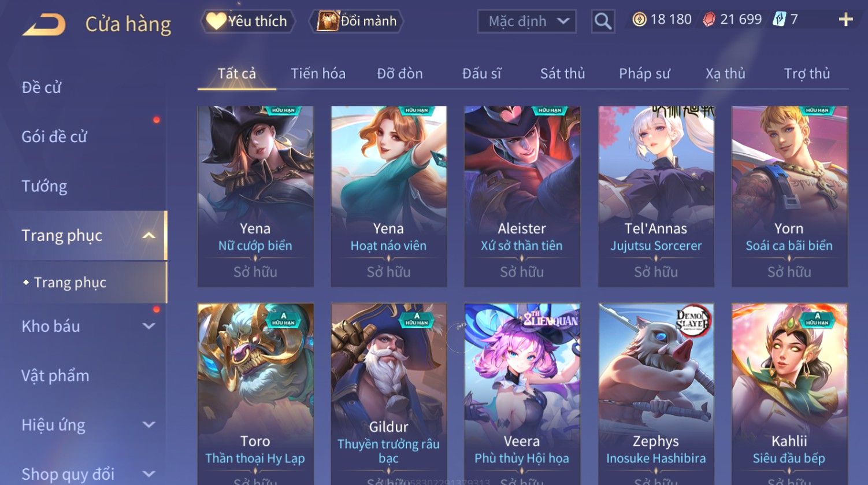Tap the plus icon to add currency
868x485 pixels.
pyautogui.click(x=845, y=20)
